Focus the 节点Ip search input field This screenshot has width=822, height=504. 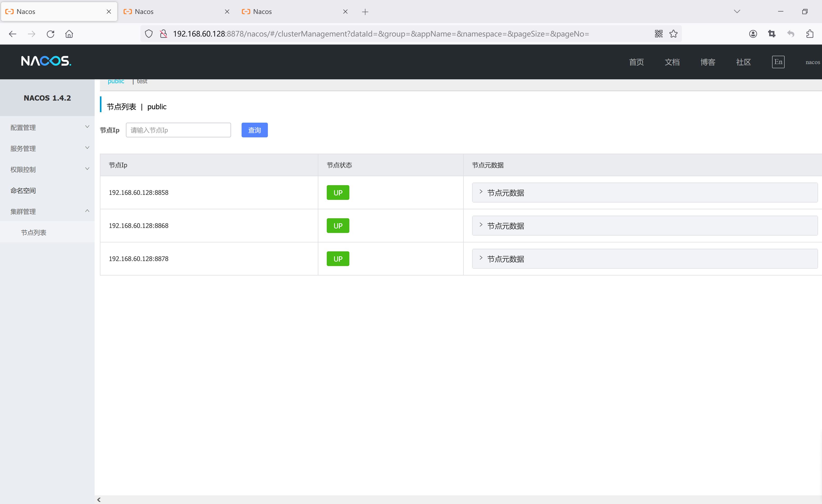[x=178, y=130]
